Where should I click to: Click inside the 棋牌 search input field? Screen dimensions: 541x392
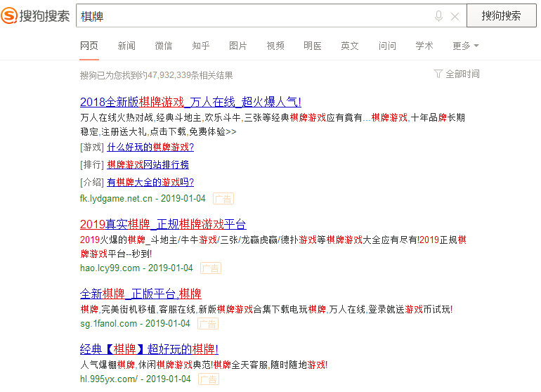tap(253, 16)
